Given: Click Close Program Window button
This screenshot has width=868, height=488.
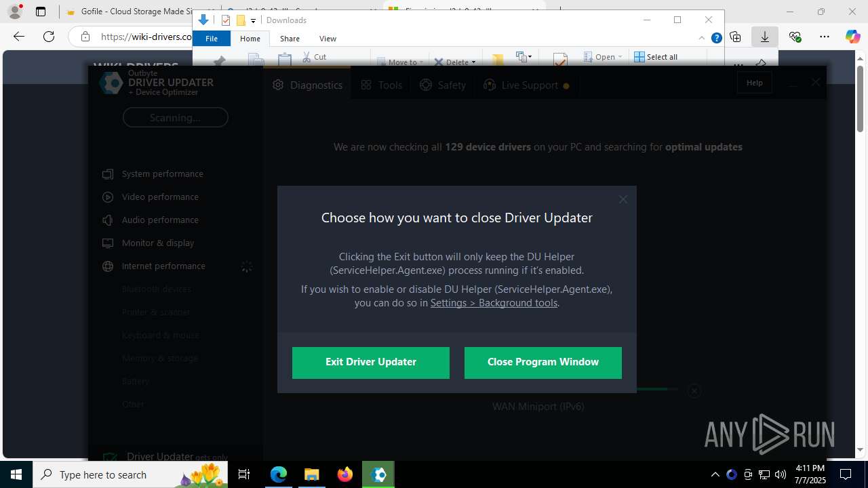Looking at the screenshot, I should click(543, 363).
